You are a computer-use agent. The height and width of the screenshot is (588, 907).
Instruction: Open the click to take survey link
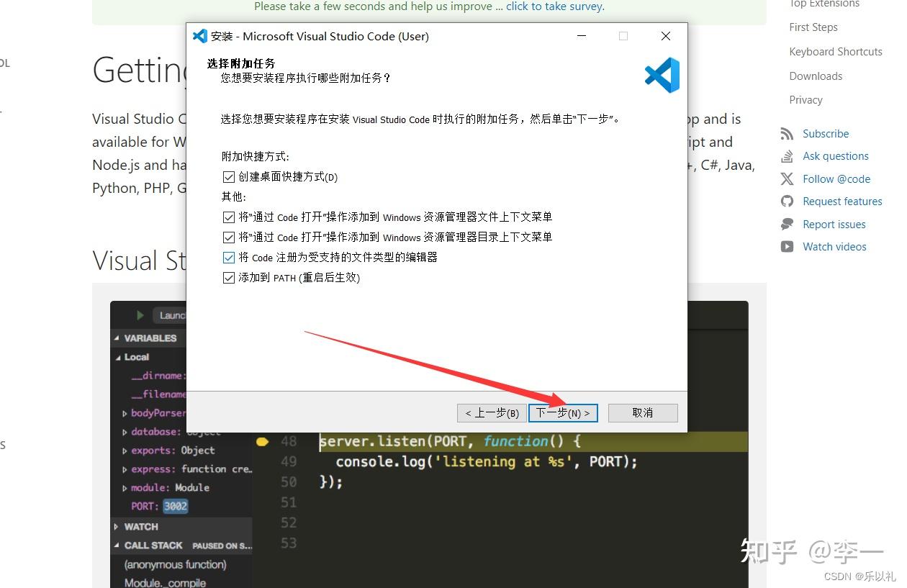point(554,6)
